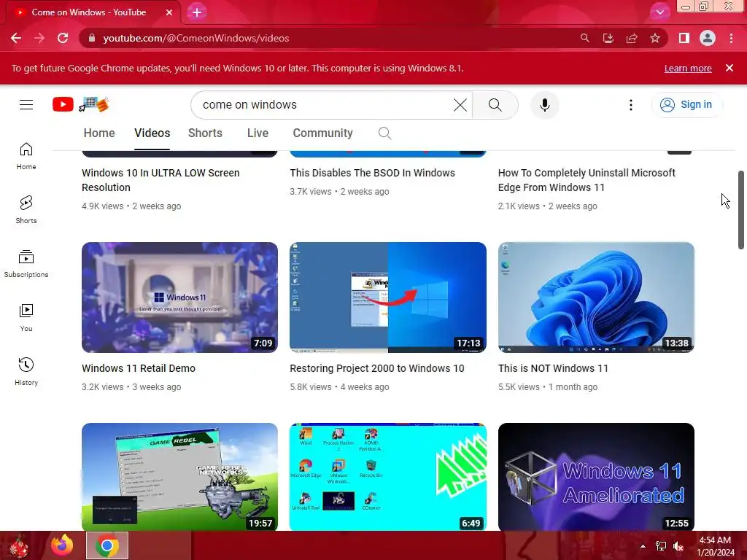The image size is (747, 560).
Task: Search with your voice microphone button
Action: tap(545, 105)
